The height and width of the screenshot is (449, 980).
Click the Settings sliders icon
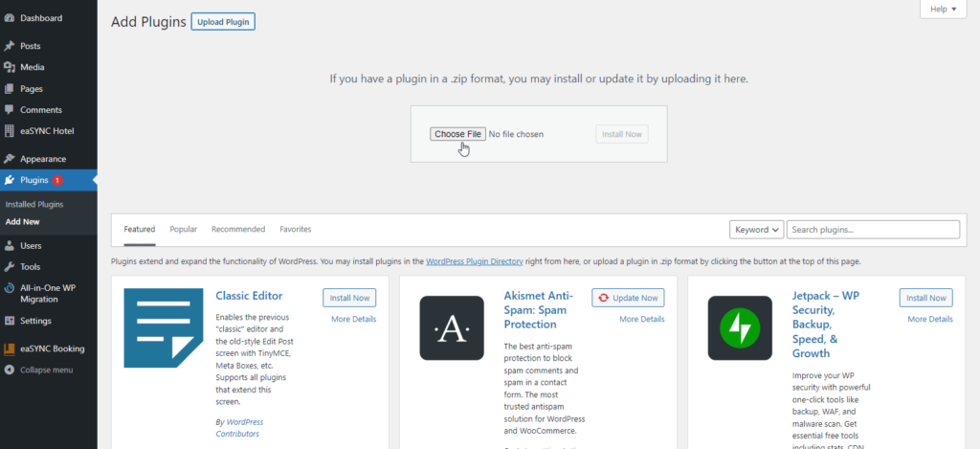(10, 321)
